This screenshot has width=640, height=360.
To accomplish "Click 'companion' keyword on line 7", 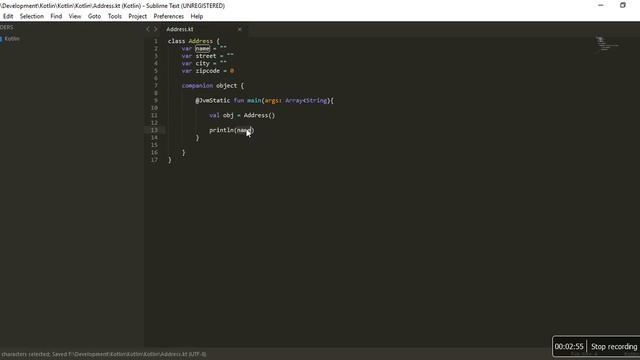I will click(197, 86).
